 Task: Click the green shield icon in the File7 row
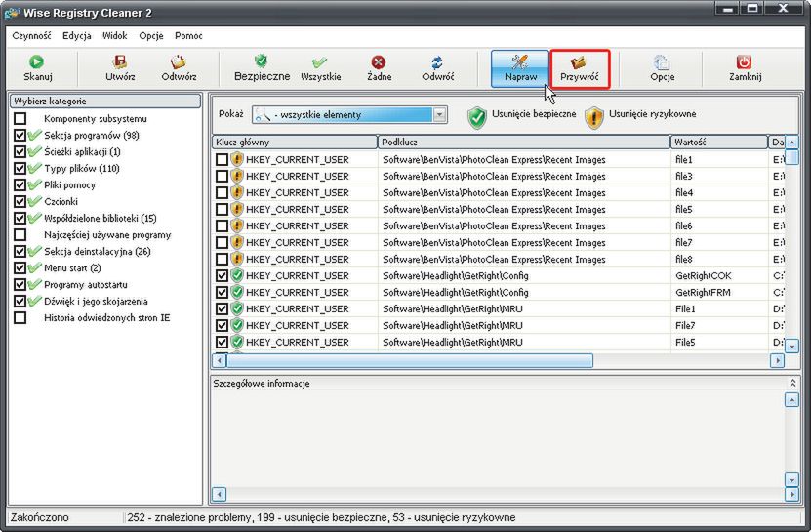237,325
